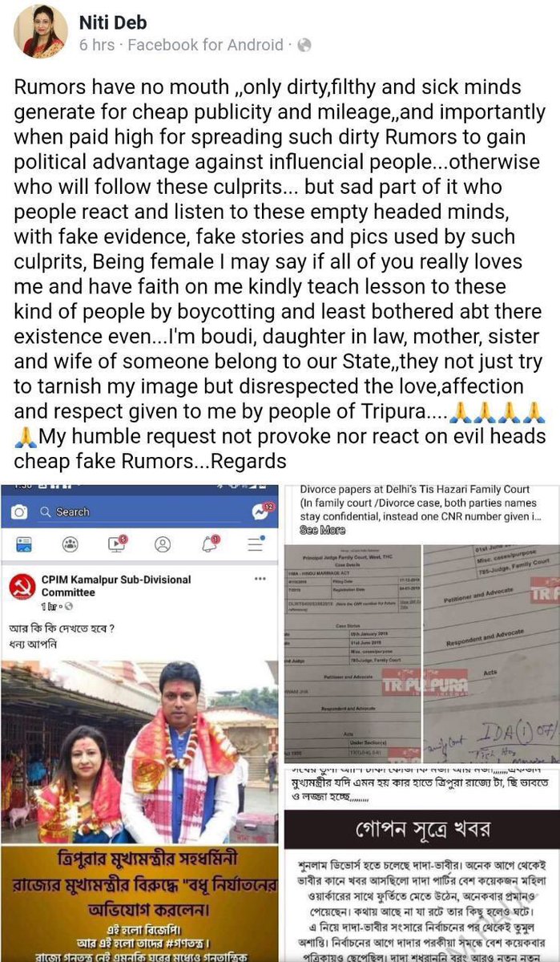Tap the camera icon beside Search
560x962 pixels.
(x=19, y=511)
